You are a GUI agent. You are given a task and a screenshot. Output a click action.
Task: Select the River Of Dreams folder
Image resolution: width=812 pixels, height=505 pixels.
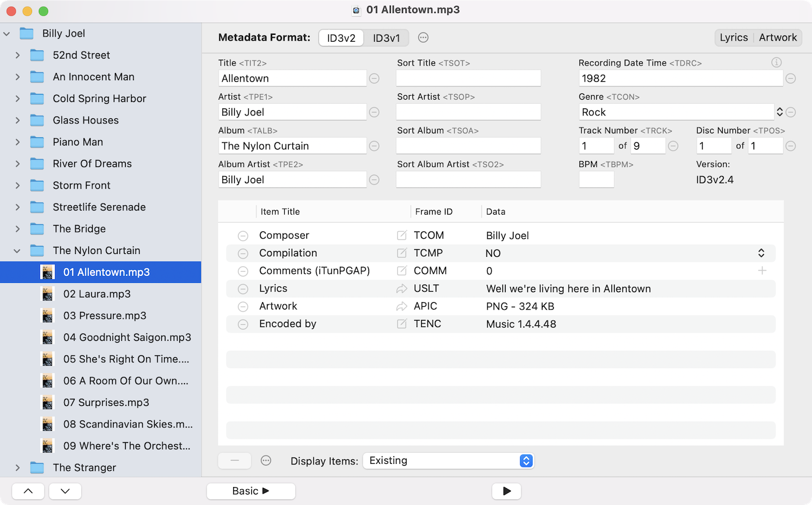click(x=100, y=164)
